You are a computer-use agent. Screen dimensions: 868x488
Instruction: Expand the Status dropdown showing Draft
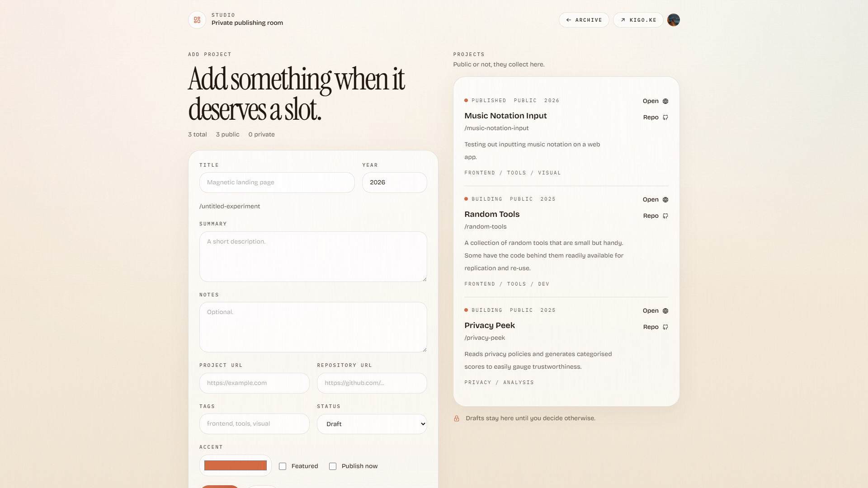[372, 424]
